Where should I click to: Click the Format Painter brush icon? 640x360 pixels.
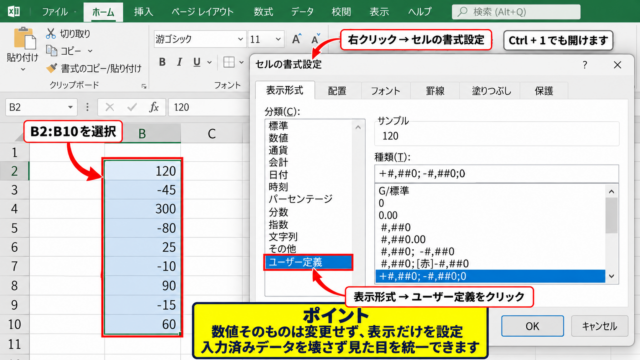click(51, 68)
